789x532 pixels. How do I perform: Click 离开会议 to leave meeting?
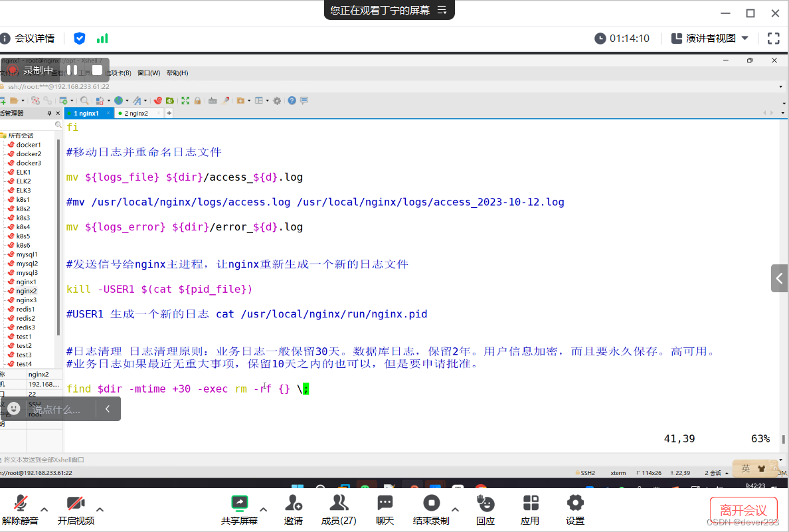click(x=743, y=510)
